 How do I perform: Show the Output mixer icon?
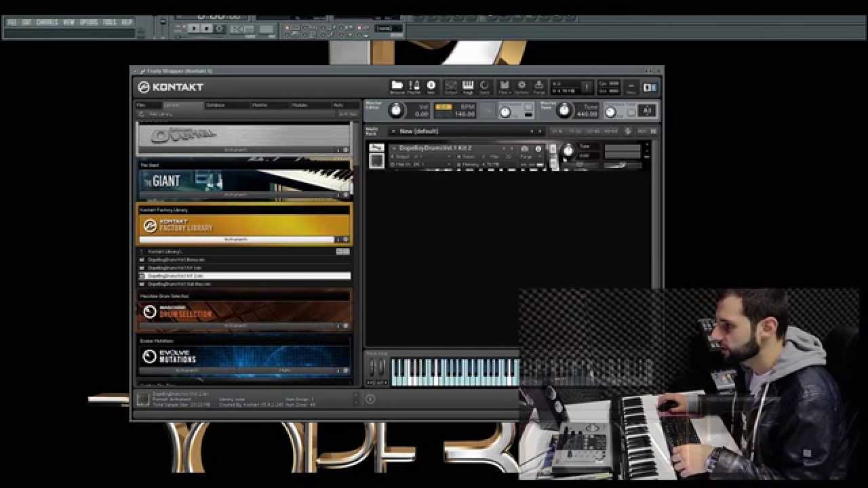451,86
